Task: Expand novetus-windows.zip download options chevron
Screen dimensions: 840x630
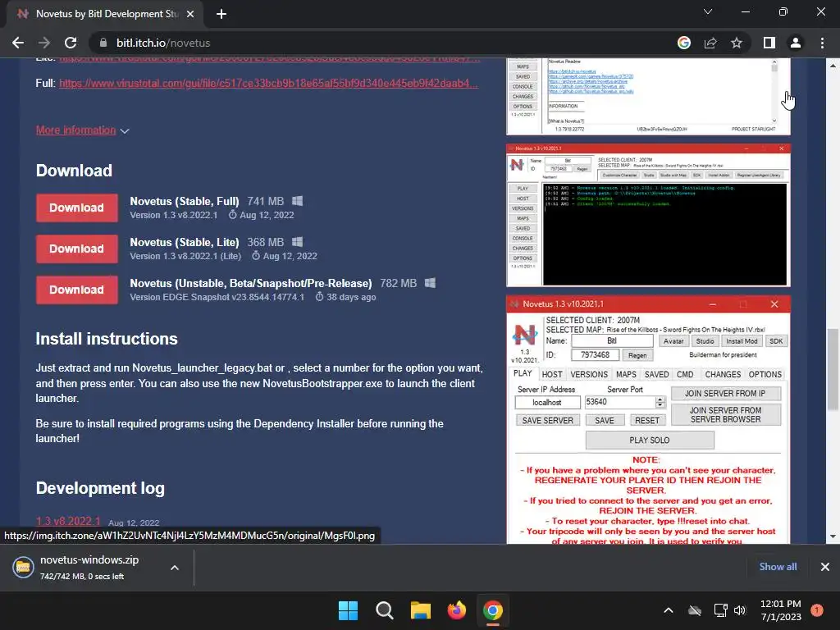Action: tap(175, 568)
